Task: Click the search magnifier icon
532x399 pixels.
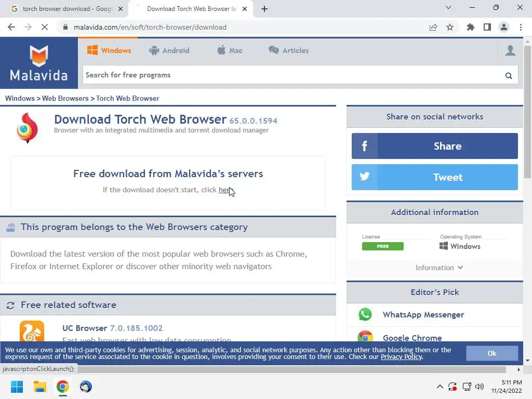Action: (x=508, y=75)
